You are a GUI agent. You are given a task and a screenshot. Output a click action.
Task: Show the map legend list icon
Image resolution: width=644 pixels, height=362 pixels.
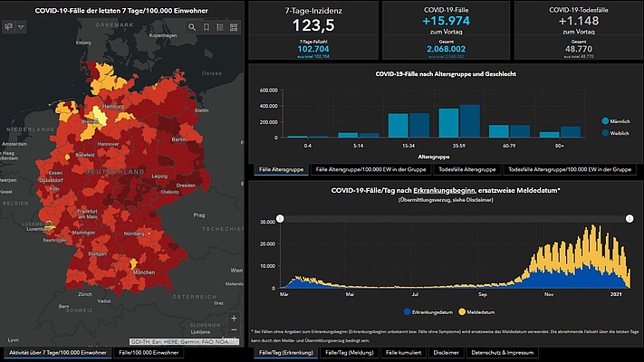[220, 27]
